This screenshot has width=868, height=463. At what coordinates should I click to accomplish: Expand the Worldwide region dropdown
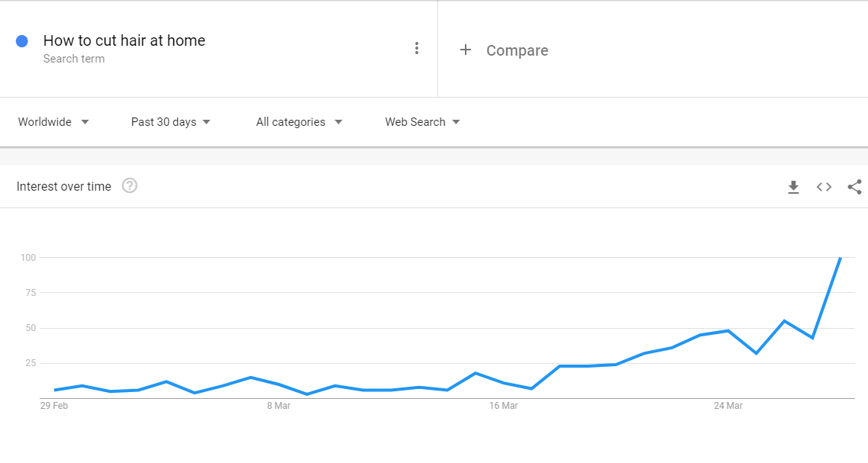53,122
